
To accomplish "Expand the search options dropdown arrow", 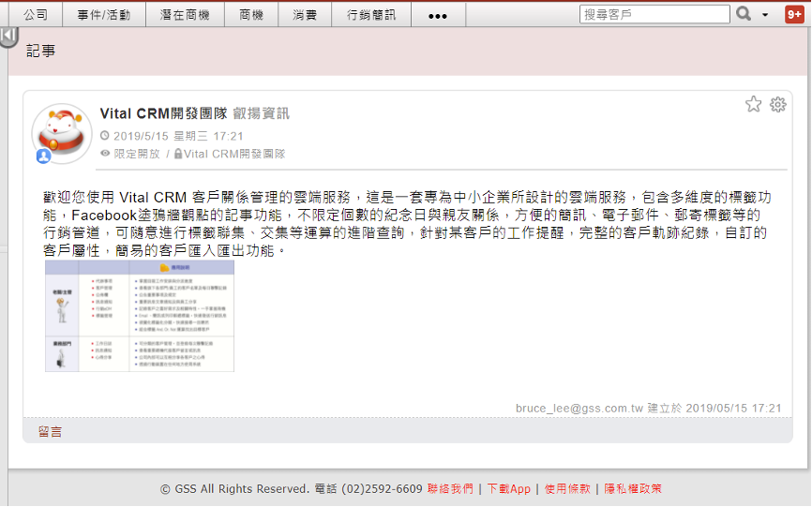I will pyautogui.click(x=765, y=15).
